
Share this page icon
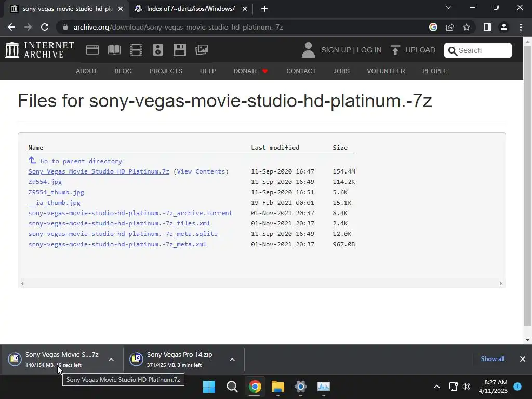point(450,27)
